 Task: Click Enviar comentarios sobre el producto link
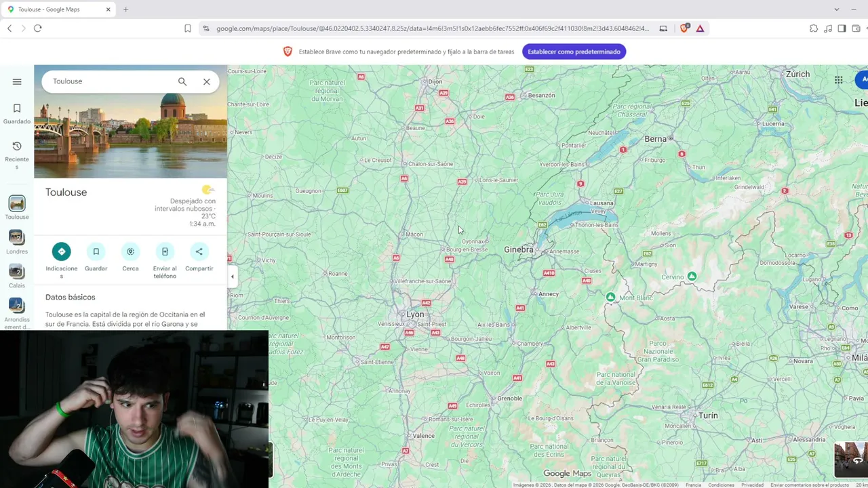pos(810,485)
